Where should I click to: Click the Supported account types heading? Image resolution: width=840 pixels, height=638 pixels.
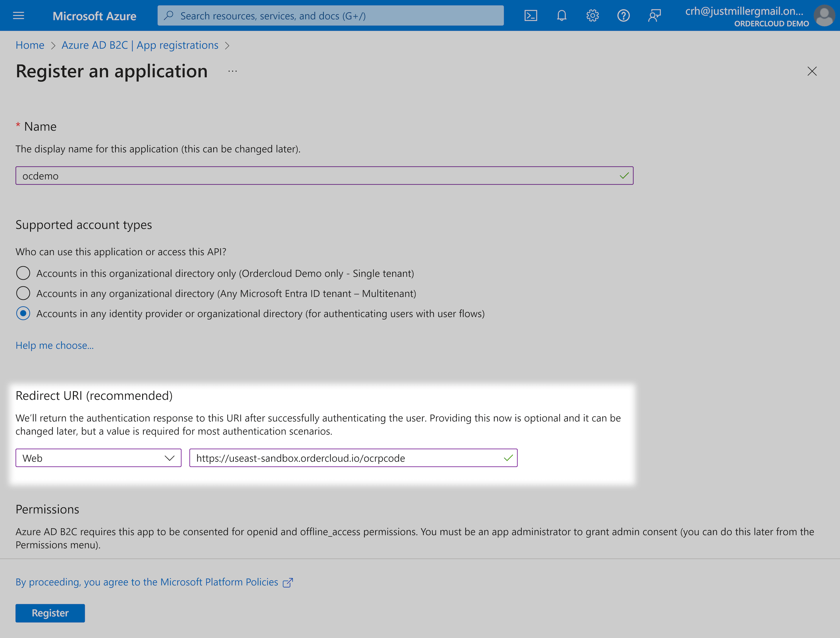point(83,225)
